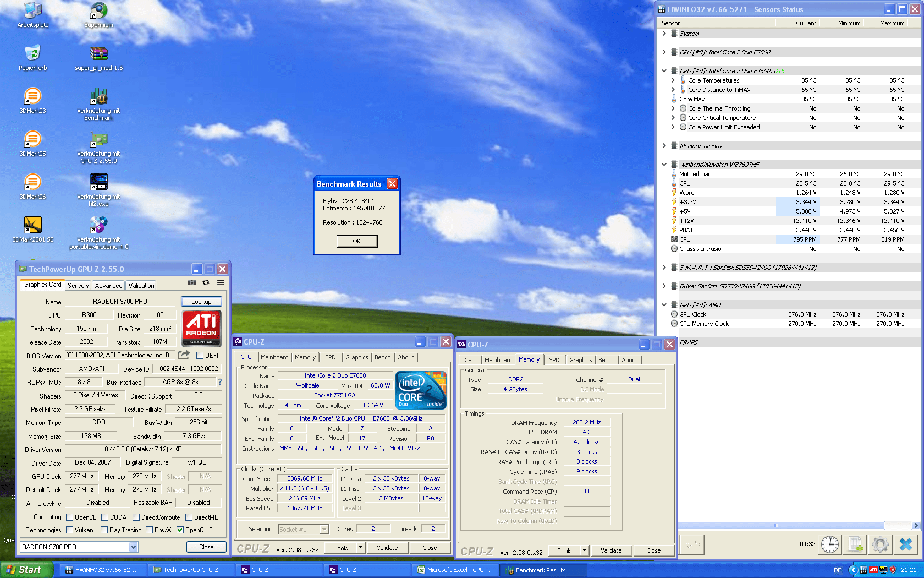Show hidden tray icons arrow
924x578 pixels.
[853, 570]
